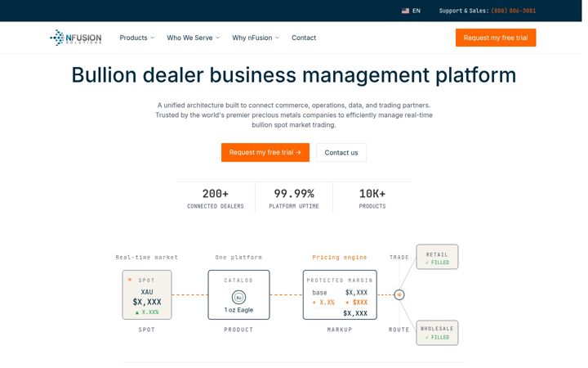Click the Contact us button
This screenshot has width=588, height=368.
click(341, 152)
